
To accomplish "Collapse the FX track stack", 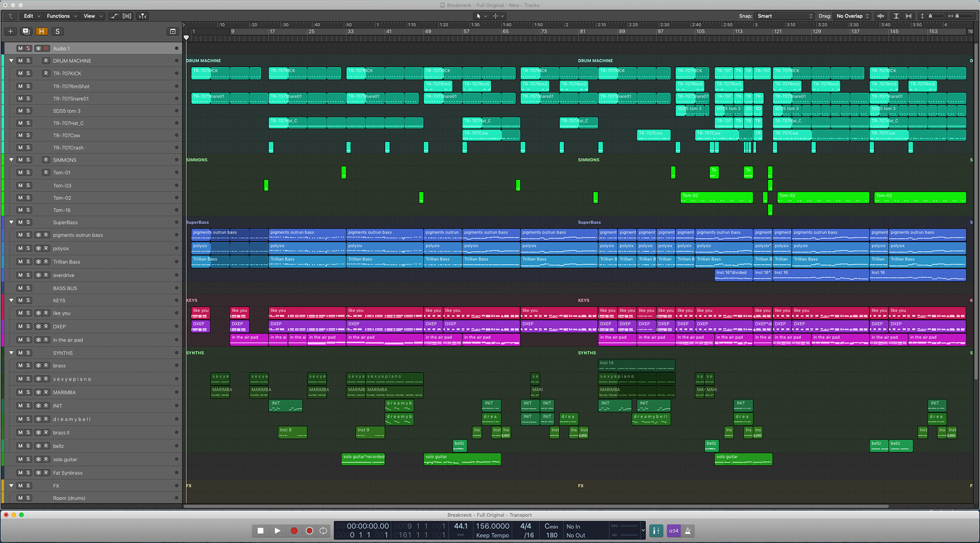I will pyautogui.click(x=11, y=486).
